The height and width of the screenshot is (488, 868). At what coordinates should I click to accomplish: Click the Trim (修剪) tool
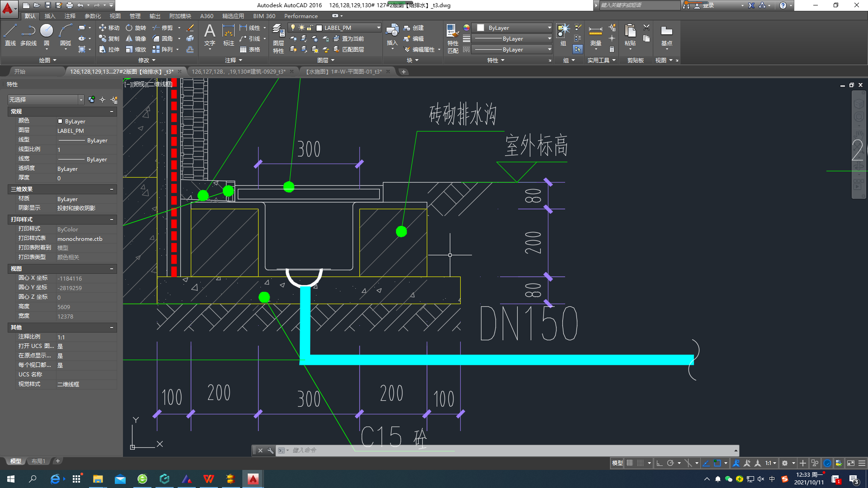(x=162, y=28)
